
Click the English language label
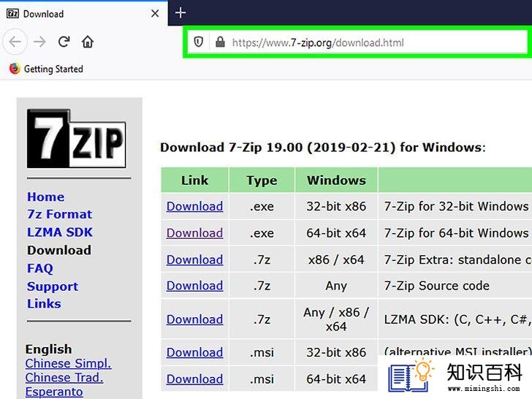[48, 349]
